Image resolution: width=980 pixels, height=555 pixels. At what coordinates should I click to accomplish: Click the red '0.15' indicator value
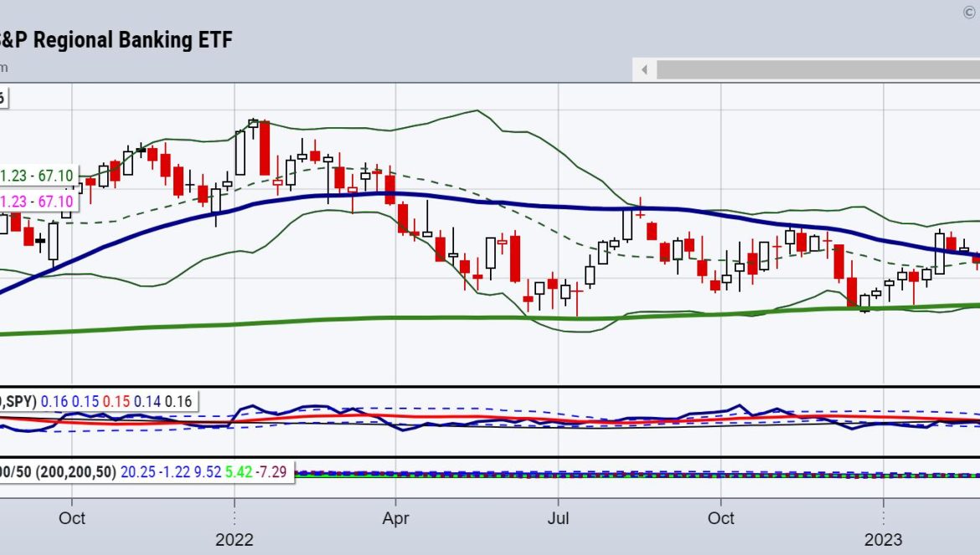click(x=116, y=402)
